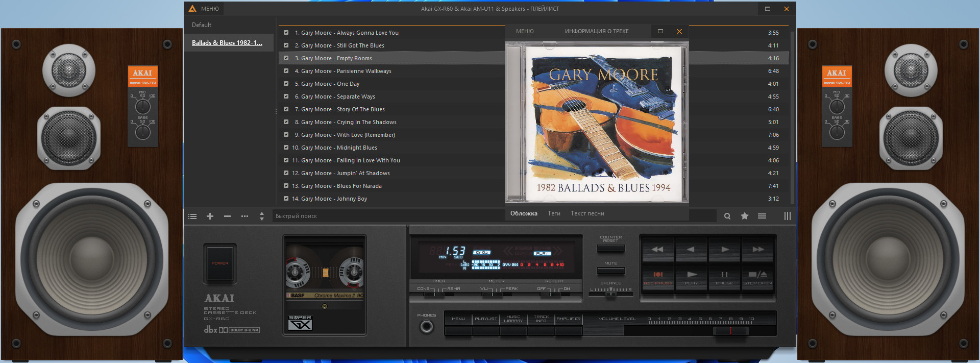Click the MUTE button
This screenshot has height=363, width=980.
tap(611, 271)
